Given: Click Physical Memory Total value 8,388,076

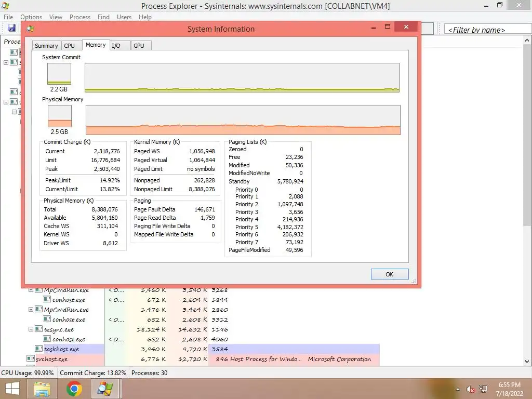Looking at the screenshot, I should click(x=105, y=210).
